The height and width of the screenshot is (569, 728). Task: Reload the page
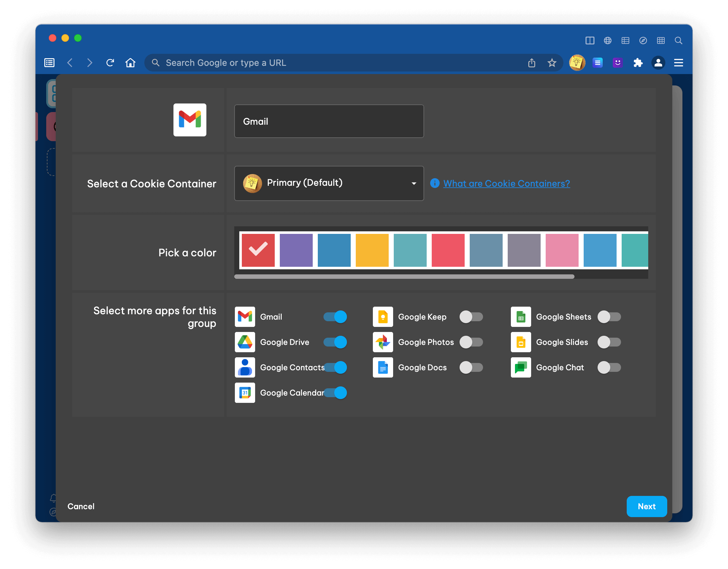pyautogui.click(x=110, y=63)
